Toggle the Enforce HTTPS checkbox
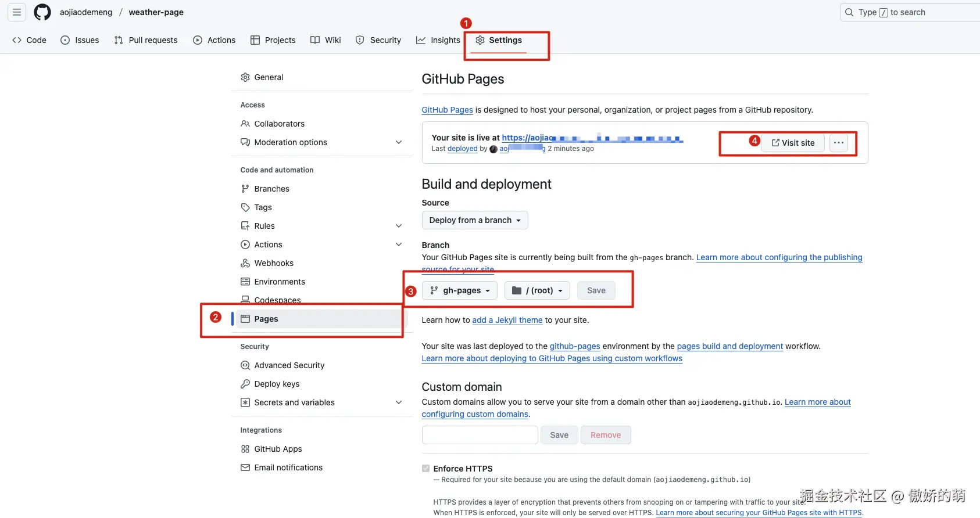The width and height of the screenshot is (980, 518). coord(426,469)
